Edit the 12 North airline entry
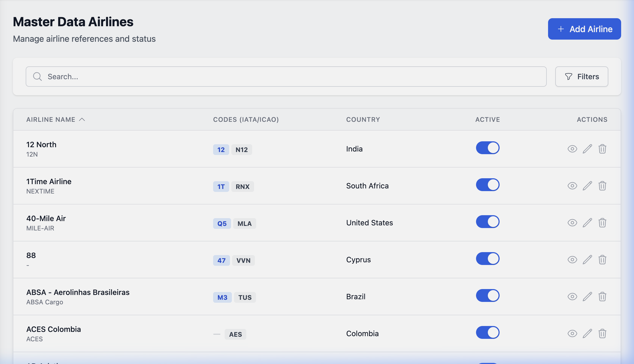 (x=587, y=149)
